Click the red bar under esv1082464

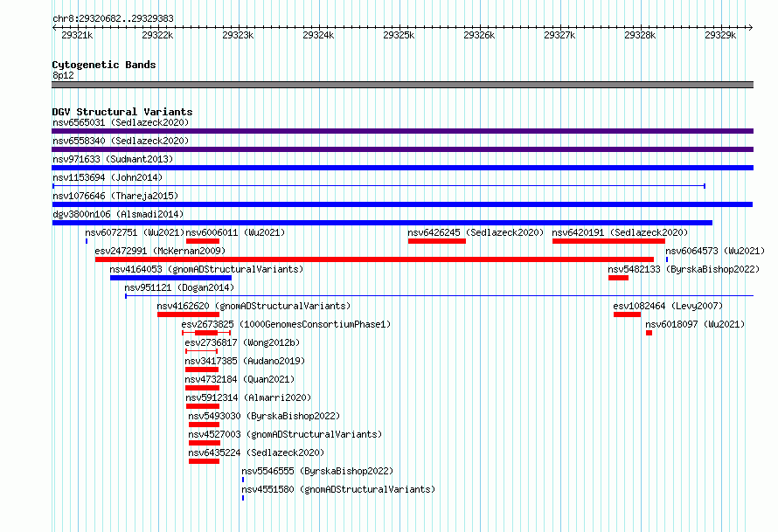coord(627,314)
